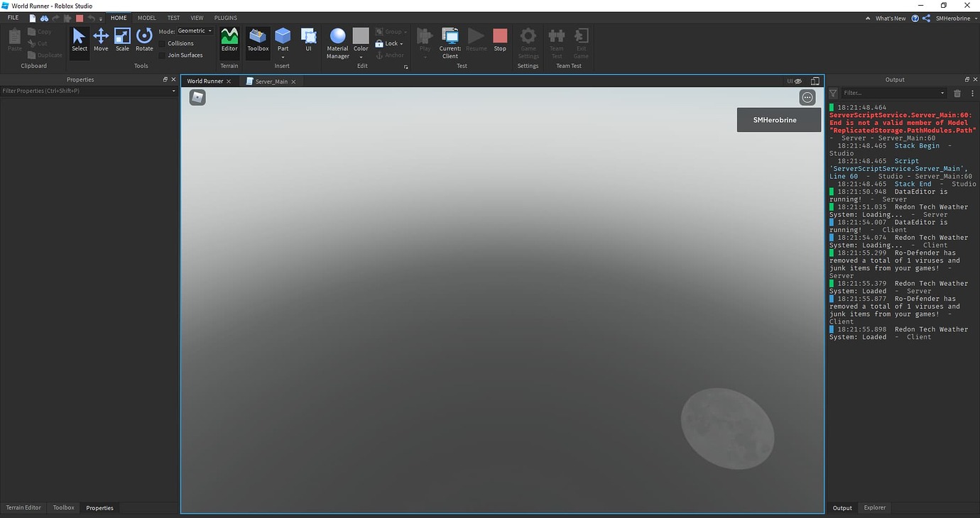This screenshot has width=980, height=518.
Task: Open the Mode dropdown set to Geometric
Action: pos(193,31)
